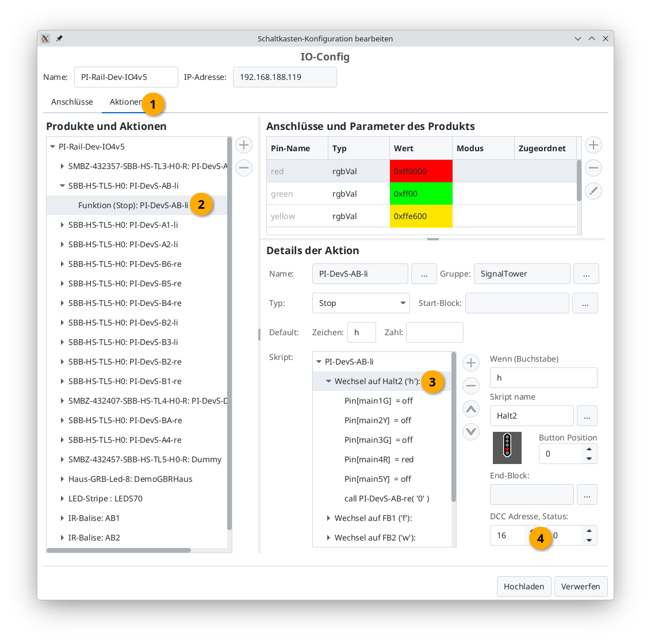Decrease the Button Position value
This screenshot has height=644, width=651.
(589, 458)
